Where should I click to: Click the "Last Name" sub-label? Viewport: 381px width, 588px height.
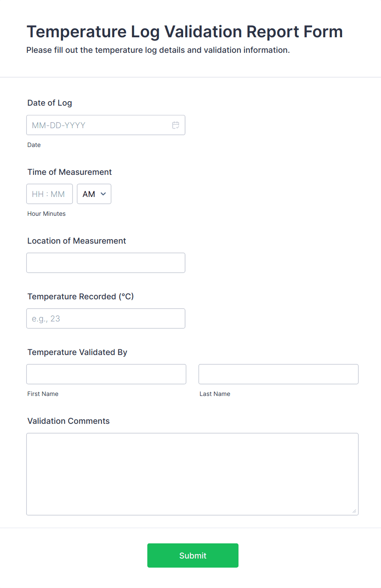tap(215, 394)
